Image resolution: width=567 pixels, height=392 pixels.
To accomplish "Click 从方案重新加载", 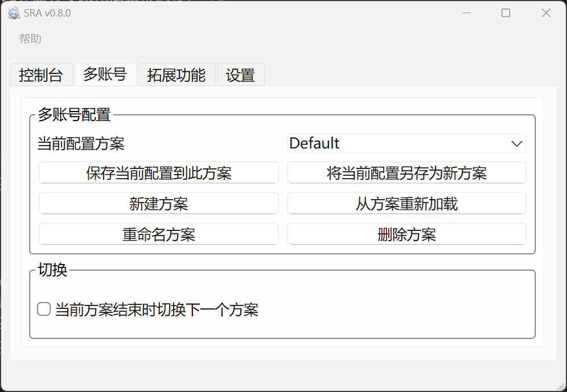I will [406, 203].
